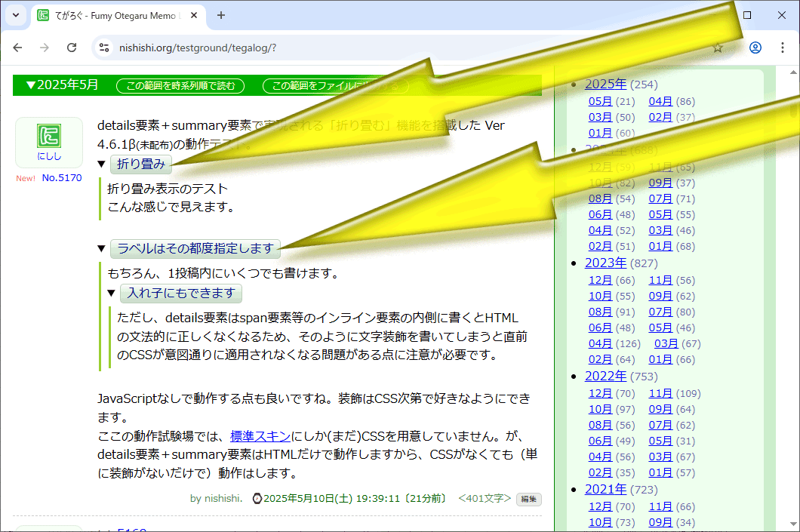This screenshot has width=800, height=532.
Task: Select the てがろぐ browser tab
Action: point(113,15)
